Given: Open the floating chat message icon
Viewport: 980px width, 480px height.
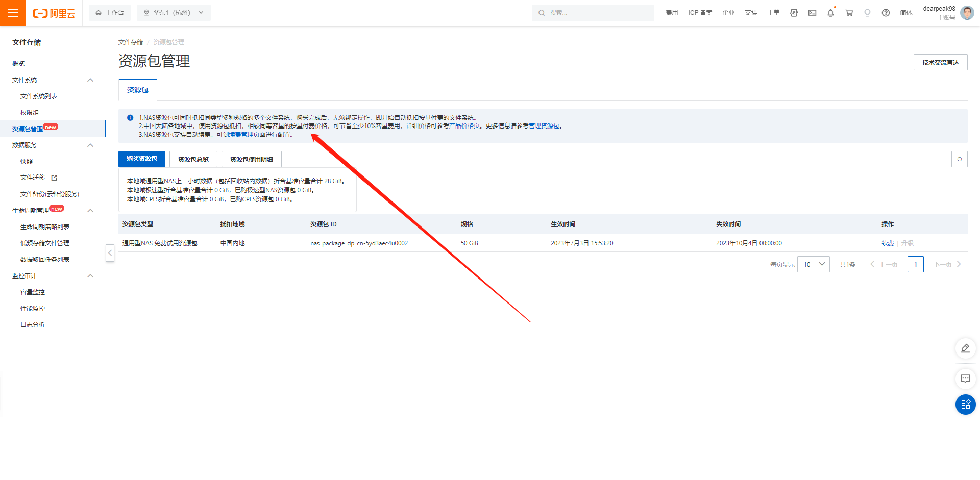Looking at the screenshot, I should 966,378.
